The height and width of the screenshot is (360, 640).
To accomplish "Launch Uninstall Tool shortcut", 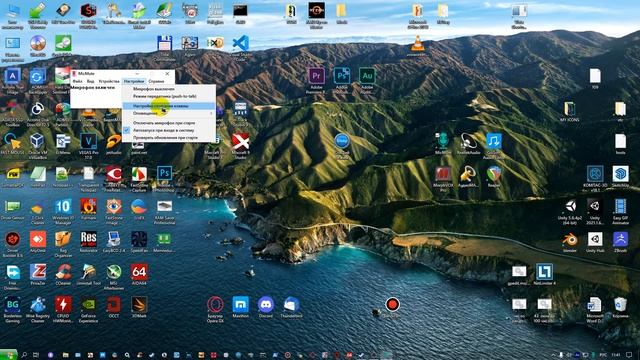I will click(x=89, y=272).
